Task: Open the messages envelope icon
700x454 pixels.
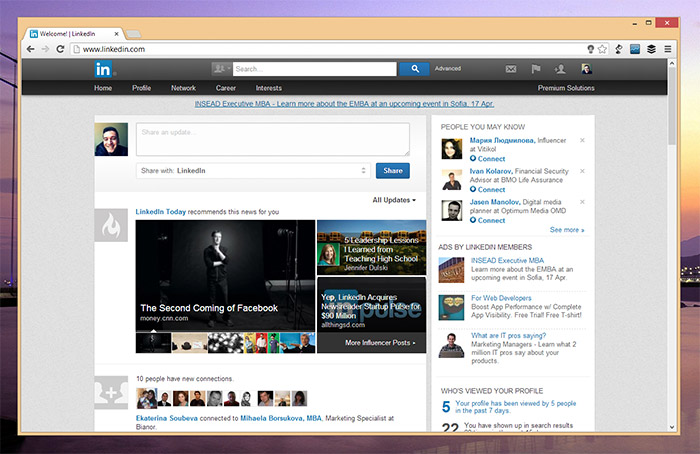Action: coord(511,69)
